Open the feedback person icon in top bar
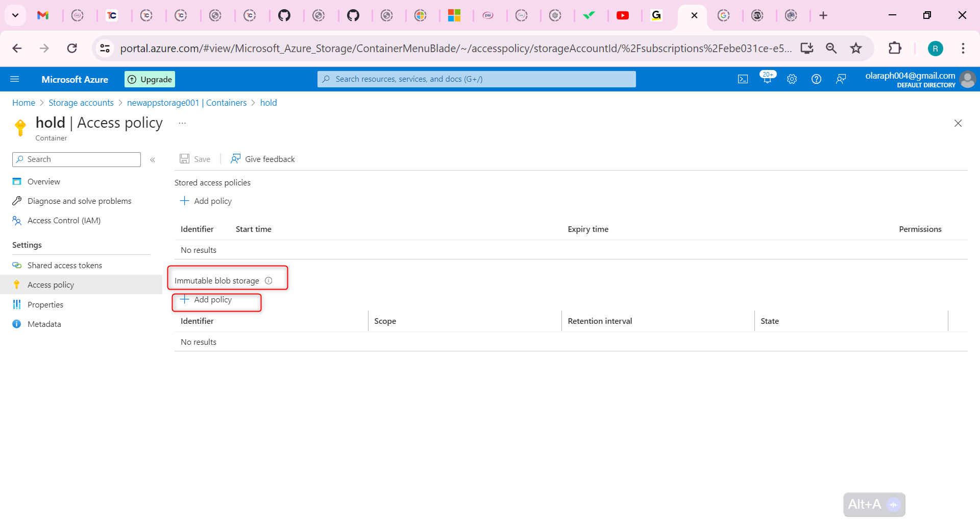980x521 pixels. [x=841, y=79]
